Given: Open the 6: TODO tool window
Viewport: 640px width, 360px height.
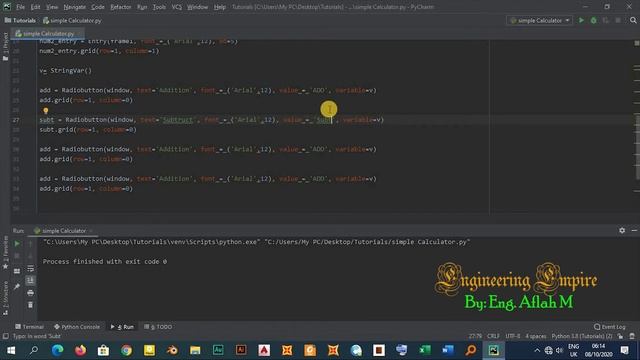Looking at the screenshot, I should click(x=158, y=327).
